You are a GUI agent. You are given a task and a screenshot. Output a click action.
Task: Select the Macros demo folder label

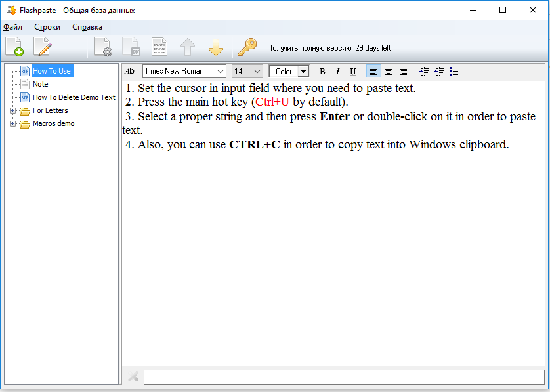[x=54, y=123]
